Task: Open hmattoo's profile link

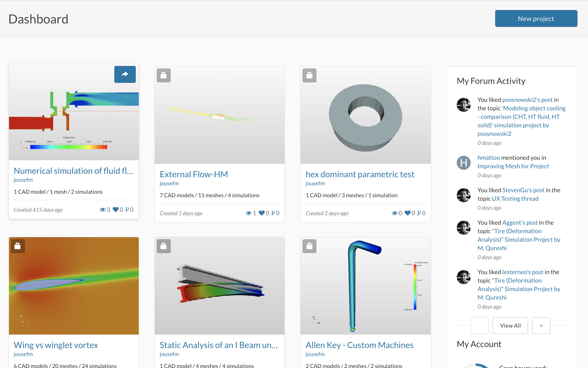Action: (x=488, y=158)
